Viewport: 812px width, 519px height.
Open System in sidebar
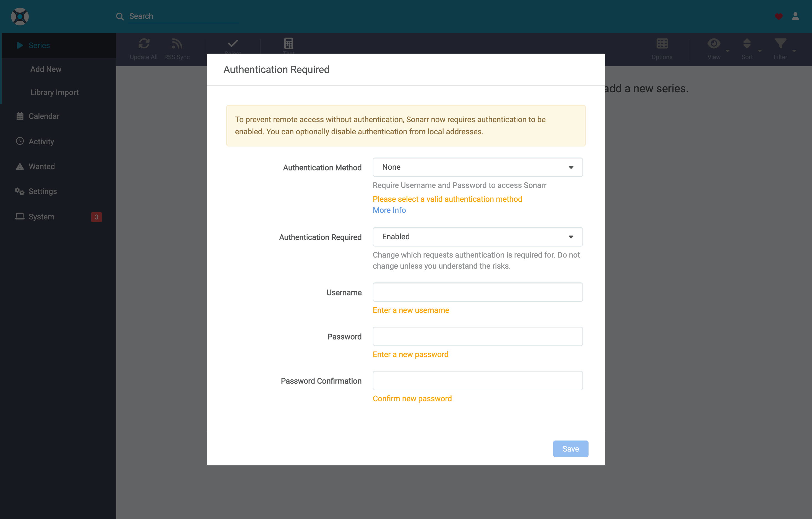tap(58, 216)
